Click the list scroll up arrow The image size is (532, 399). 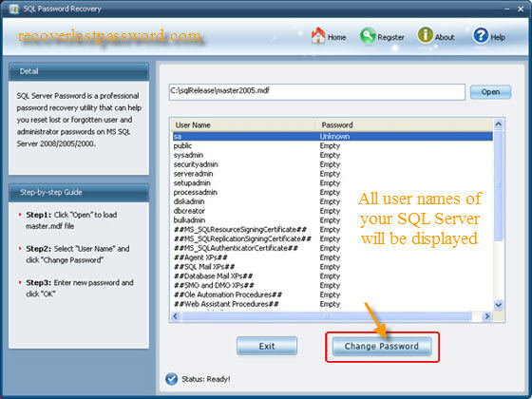tap(498, 124)
